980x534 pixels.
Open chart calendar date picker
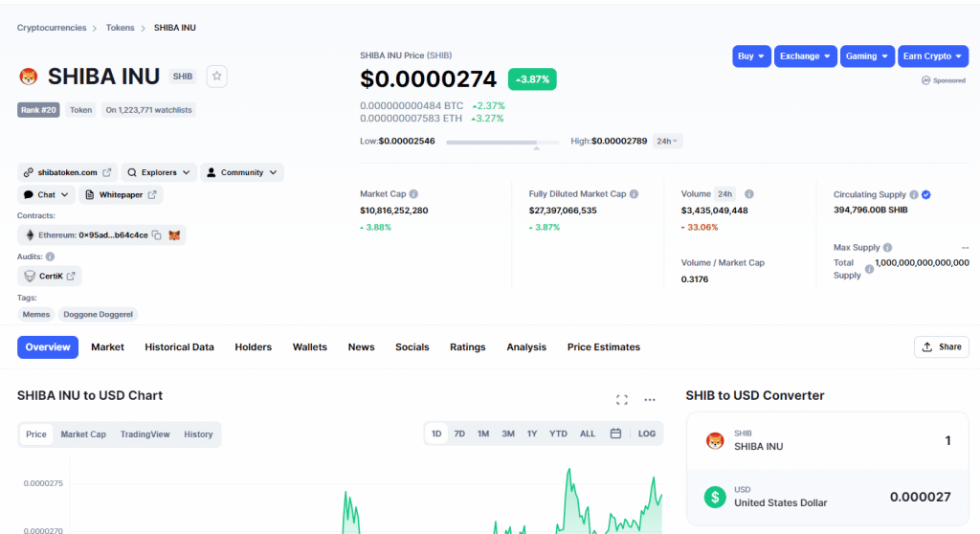pyautogui.click(x=615, y=434)
